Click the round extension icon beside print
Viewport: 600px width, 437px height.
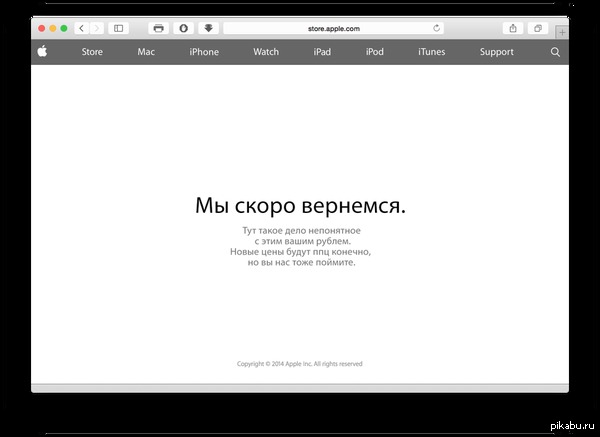coord(183,29)
